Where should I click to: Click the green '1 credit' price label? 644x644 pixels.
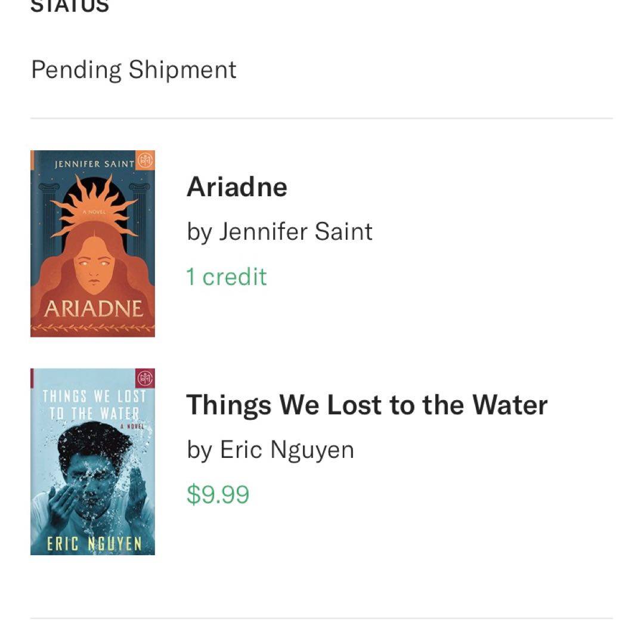pyautogui.click(x=227, y=277)
